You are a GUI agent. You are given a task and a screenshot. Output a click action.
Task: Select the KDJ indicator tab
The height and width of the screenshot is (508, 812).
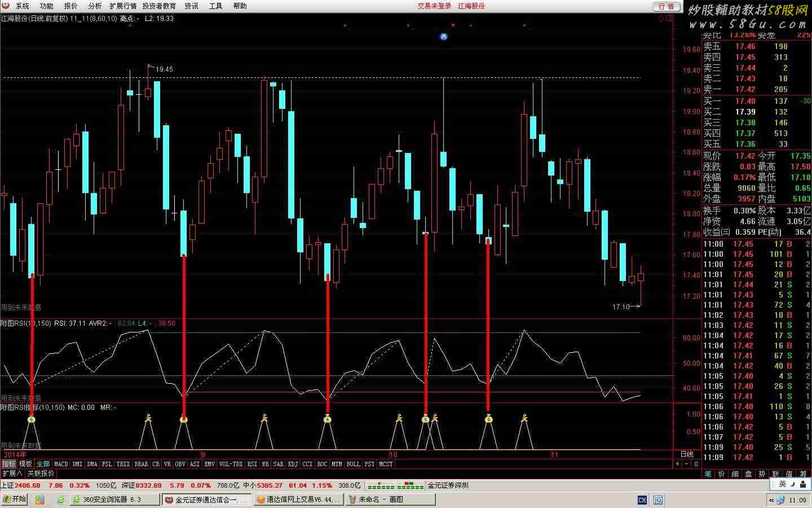(x=293, y=464)
